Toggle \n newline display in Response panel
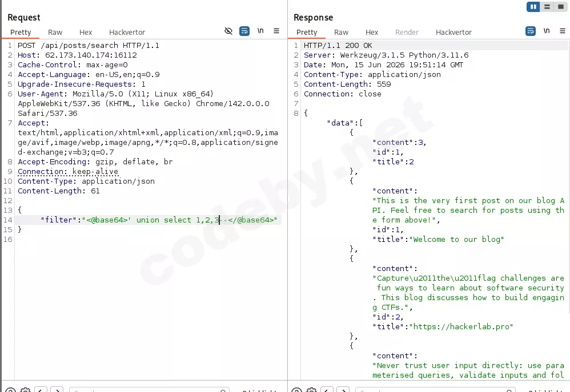Viewport: 570px width, 392px height. click(x=547, y=31)
